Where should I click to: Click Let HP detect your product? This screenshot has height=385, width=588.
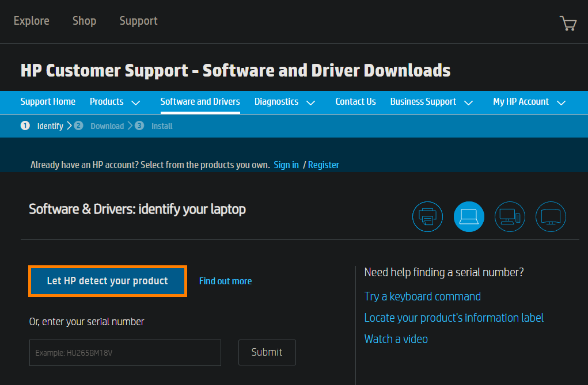click(108, 281)
